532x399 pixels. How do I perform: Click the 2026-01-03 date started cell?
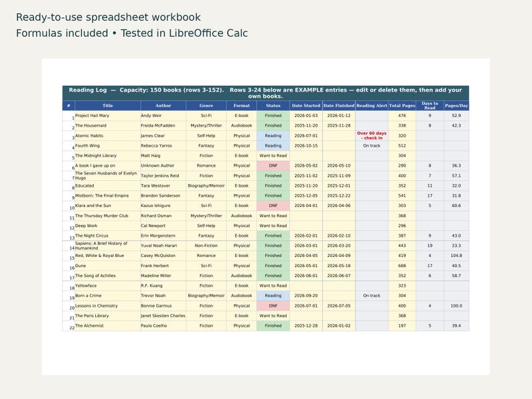(x=306, y=116)
